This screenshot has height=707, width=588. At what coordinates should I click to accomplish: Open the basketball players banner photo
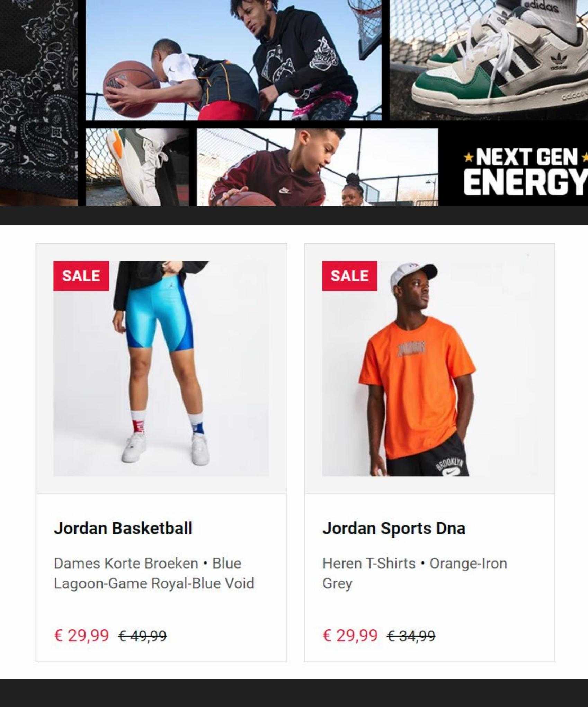pyautogui.click(x=234, y=60)
